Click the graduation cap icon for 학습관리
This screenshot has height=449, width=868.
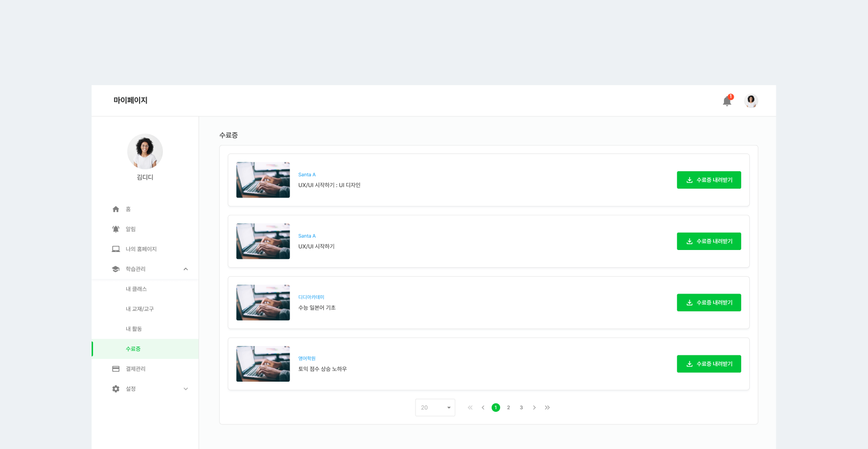tap(116, 269)
